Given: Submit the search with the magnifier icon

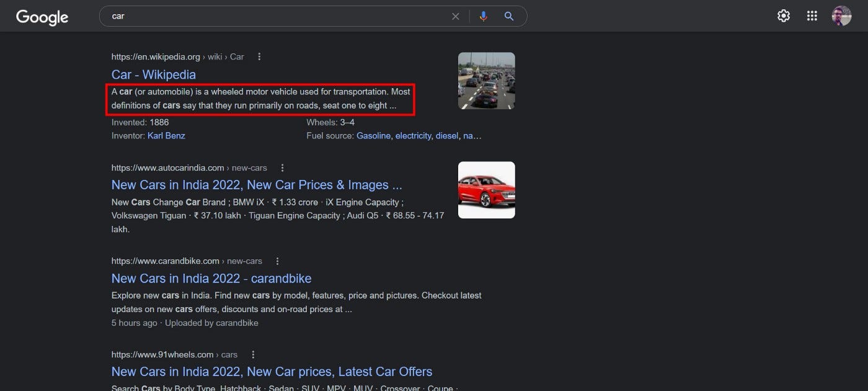Looking at the screenshot, I should coord(509,16).
